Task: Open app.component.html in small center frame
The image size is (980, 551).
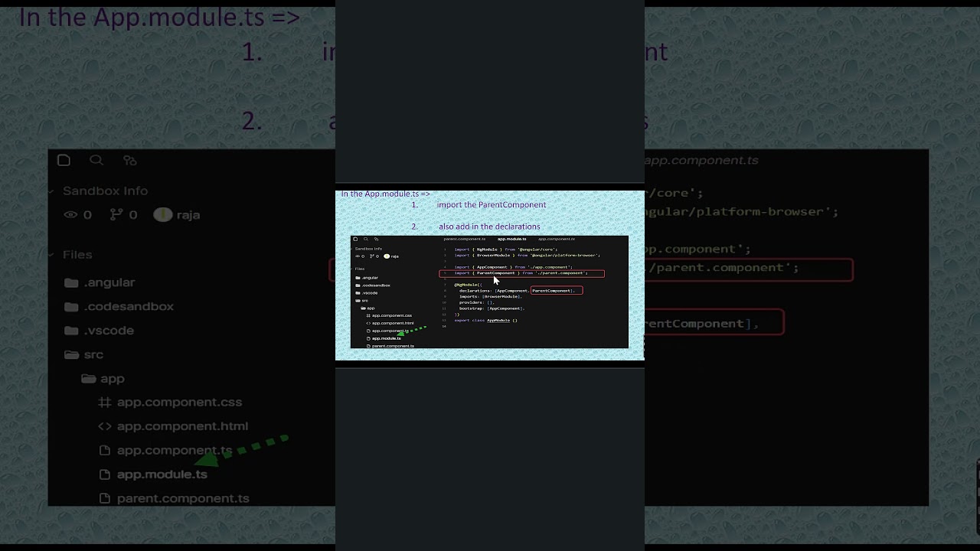Action: click(390, 323)
